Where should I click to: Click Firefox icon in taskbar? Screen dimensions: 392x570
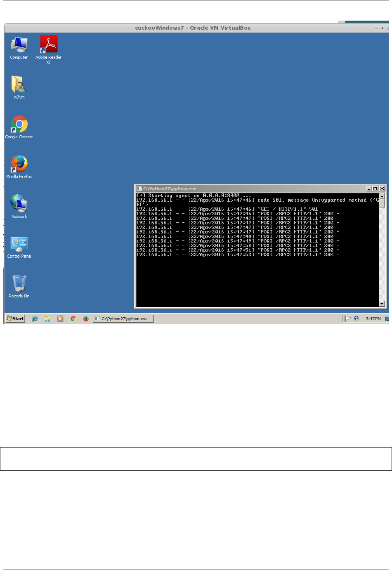click(x=86, y=319)
